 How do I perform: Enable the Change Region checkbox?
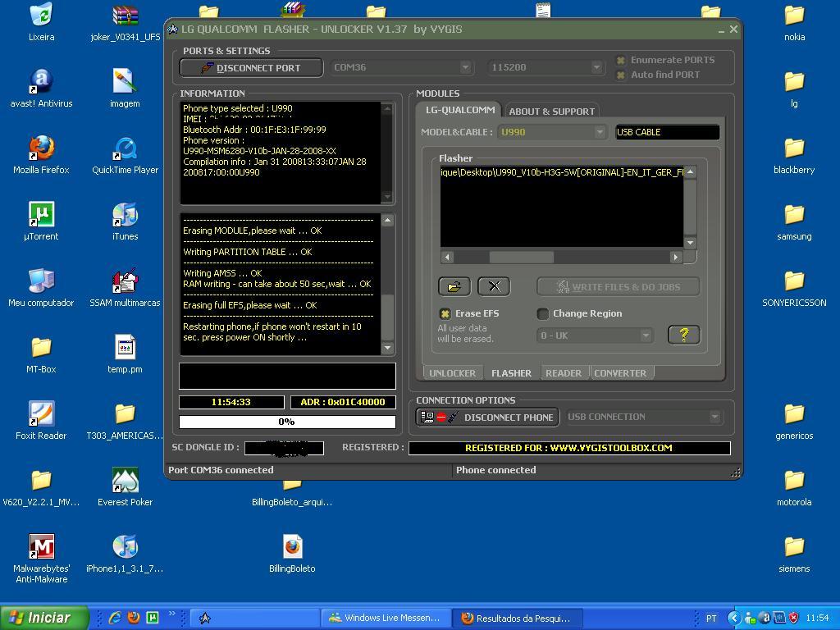[x=543, y=313]
